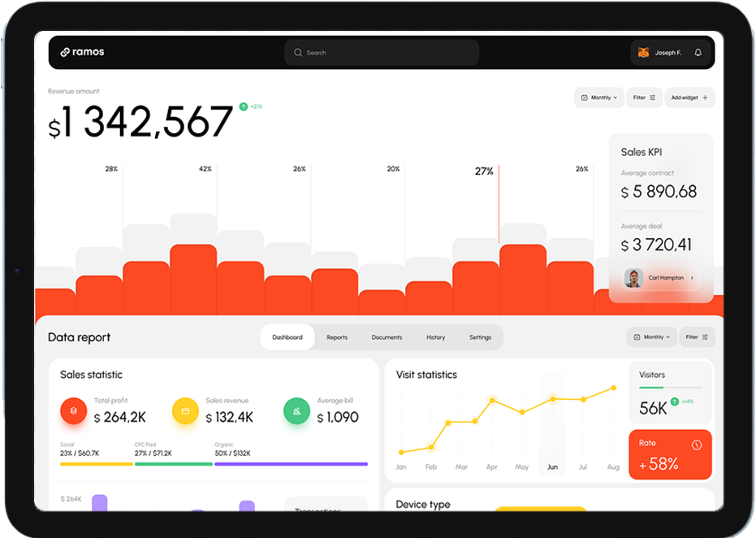Viewport: 756px width, 538px height.
Task: Open Carl Hampton chevron in Sales KPI
Action: coord(692,278)
